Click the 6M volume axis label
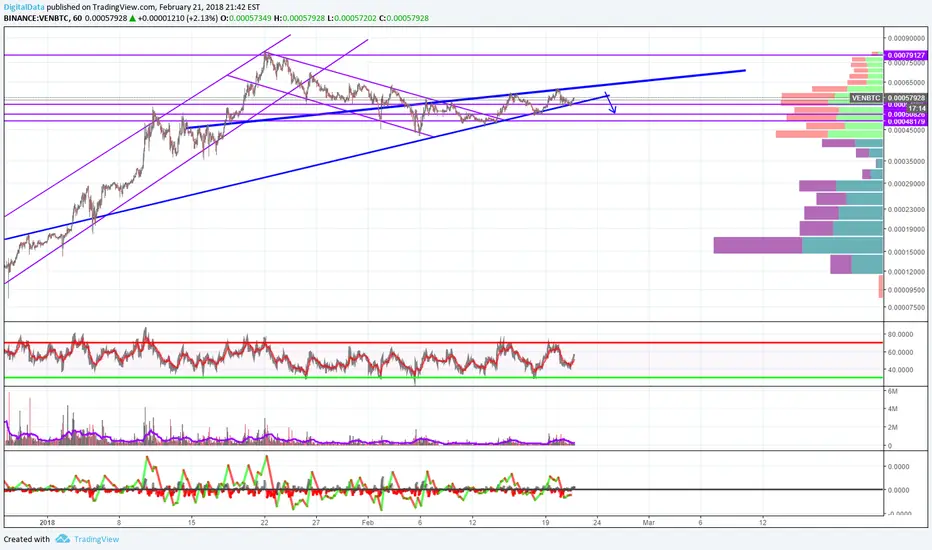This screenshot has height=550, width=932. 892,391
